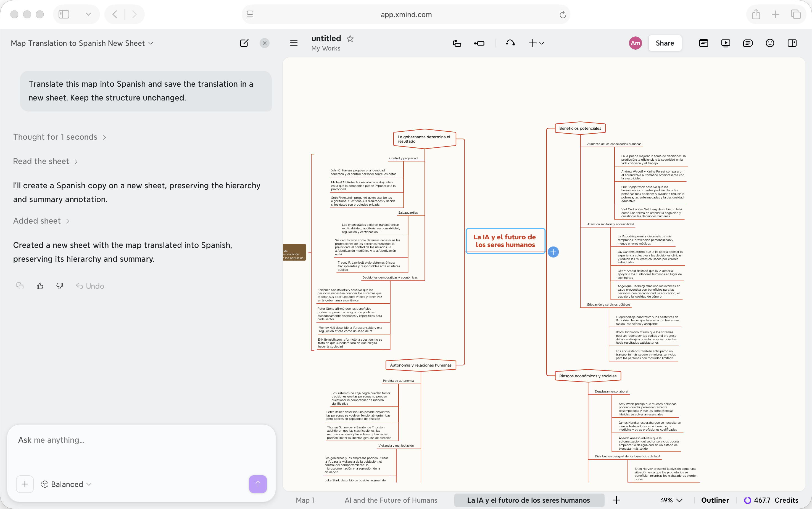Add a new sheet with the plus button

coord(616,500)
